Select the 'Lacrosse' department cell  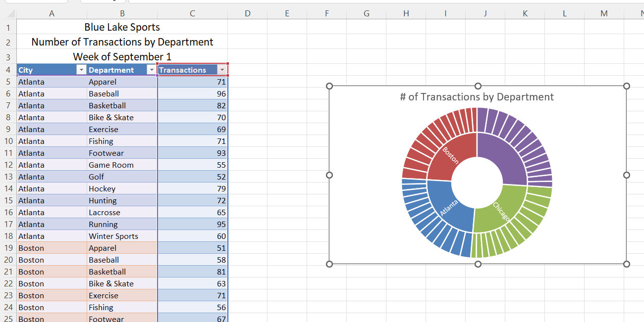click(x=122, y=213)
